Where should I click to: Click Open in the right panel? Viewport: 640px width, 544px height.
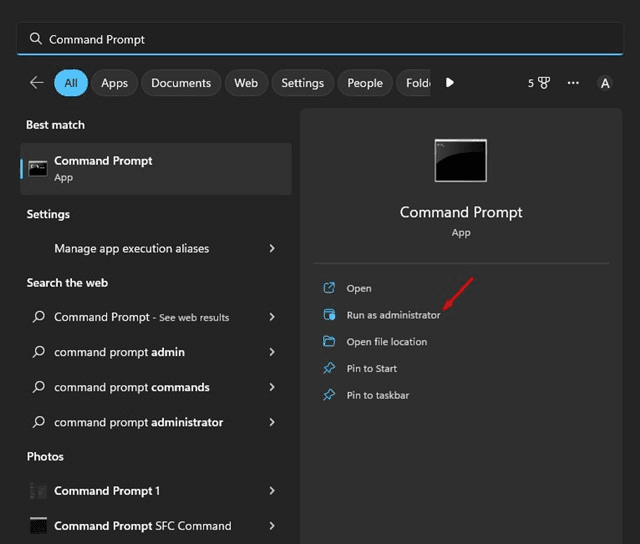tap(359, 288)
